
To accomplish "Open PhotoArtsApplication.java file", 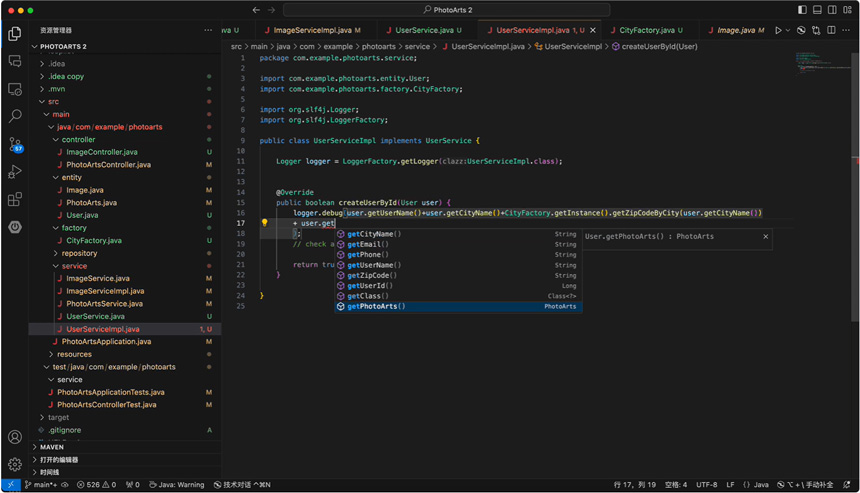I will (126, 342).
